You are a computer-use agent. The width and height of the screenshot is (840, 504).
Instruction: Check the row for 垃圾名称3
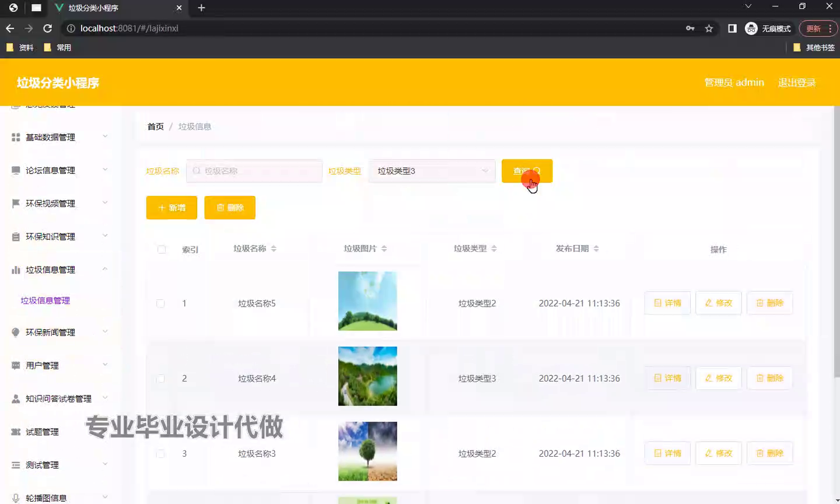pyautogui.click(x=160, y=454)
